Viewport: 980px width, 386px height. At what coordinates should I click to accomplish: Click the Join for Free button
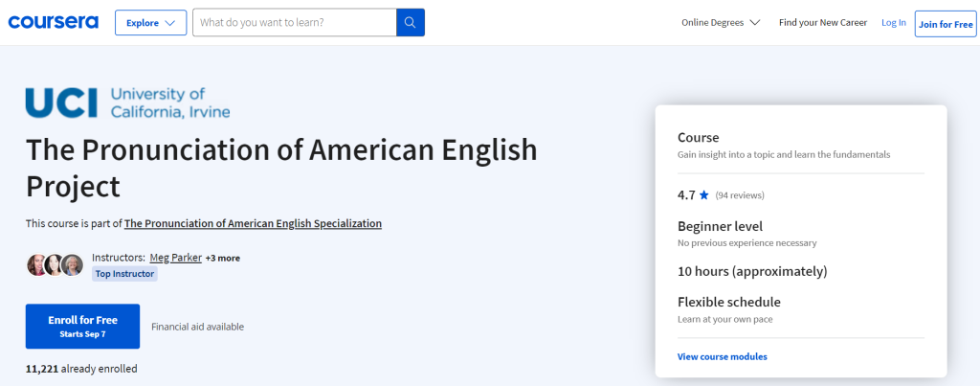pos(946,24)
